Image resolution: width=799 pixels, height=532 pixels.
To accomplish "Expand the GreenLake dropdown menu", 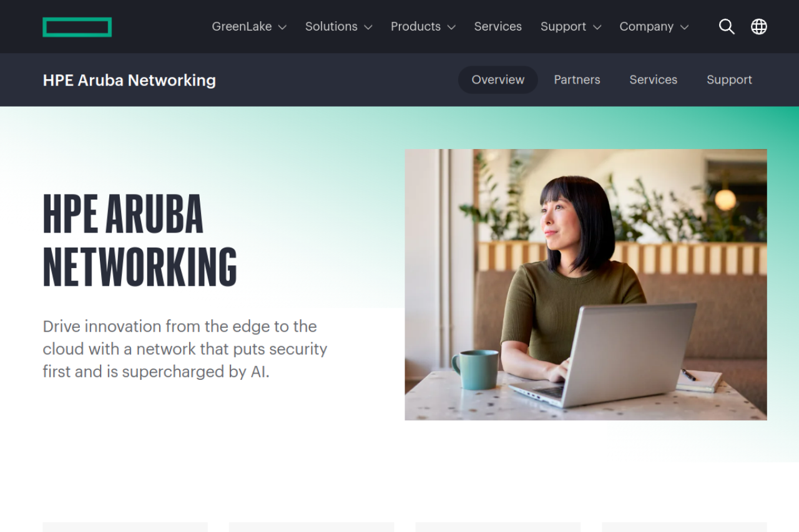I will coord(249,27).
